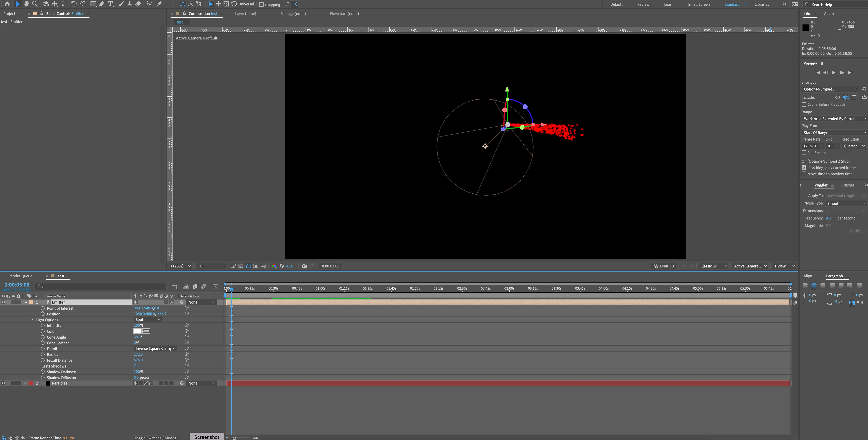This screenshot has height=440, width=868.
Task: Select the Clone Stamp tool
Action: click(129, 4)
